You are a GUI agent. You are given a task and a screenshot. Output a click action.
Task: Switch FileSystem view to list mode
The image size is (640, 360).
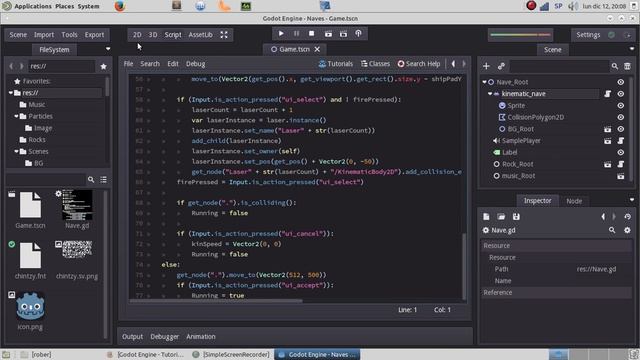[x=103, y=180]
